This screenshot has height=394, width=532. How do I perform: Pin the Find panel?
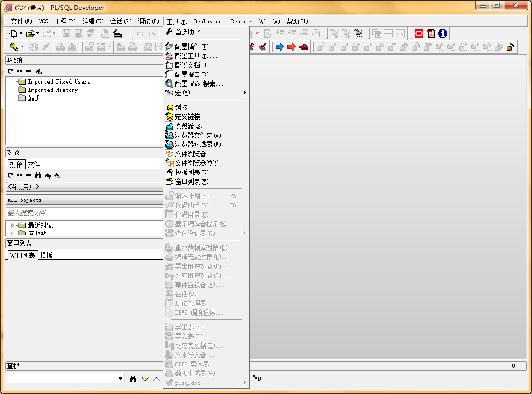[x=513, y=366]
